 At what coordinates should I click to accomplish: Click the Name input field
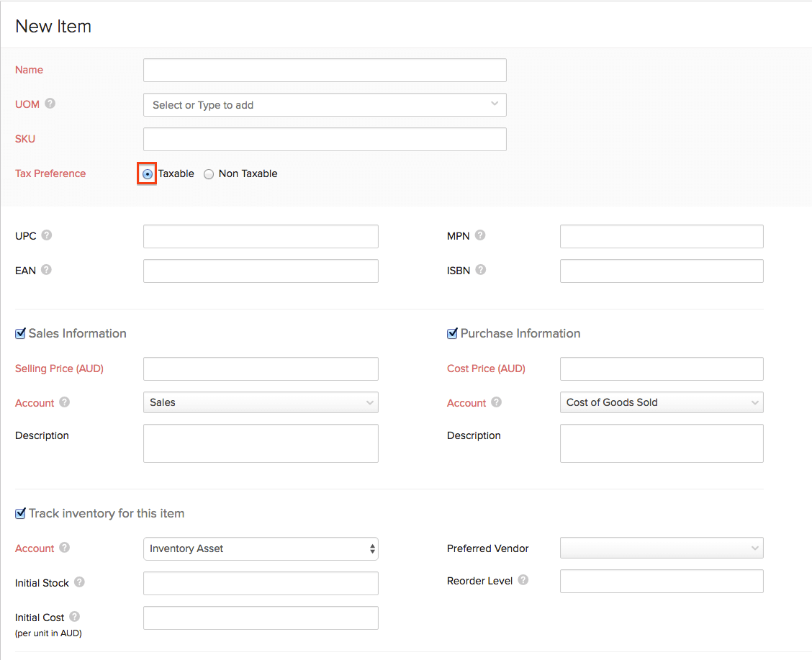point(325,71)
